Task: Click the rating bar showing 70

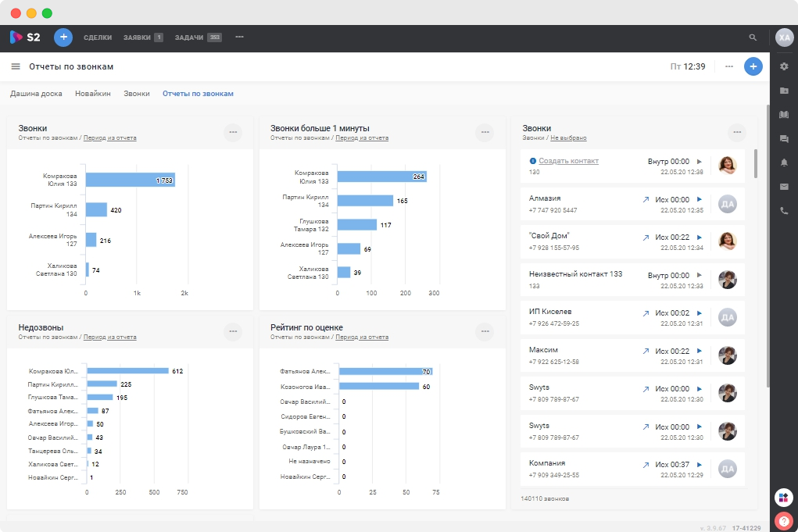Action: 385,371
